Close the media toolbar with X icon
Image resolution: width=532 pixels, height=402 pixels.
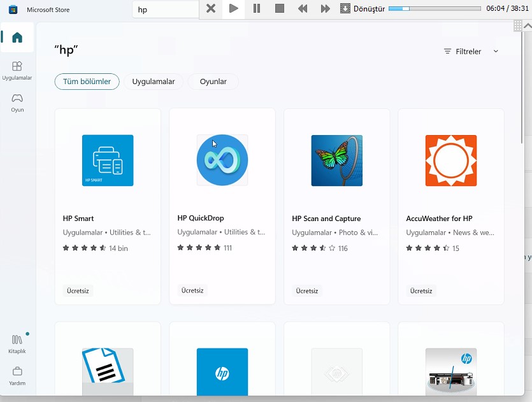[x=211, y=9]
